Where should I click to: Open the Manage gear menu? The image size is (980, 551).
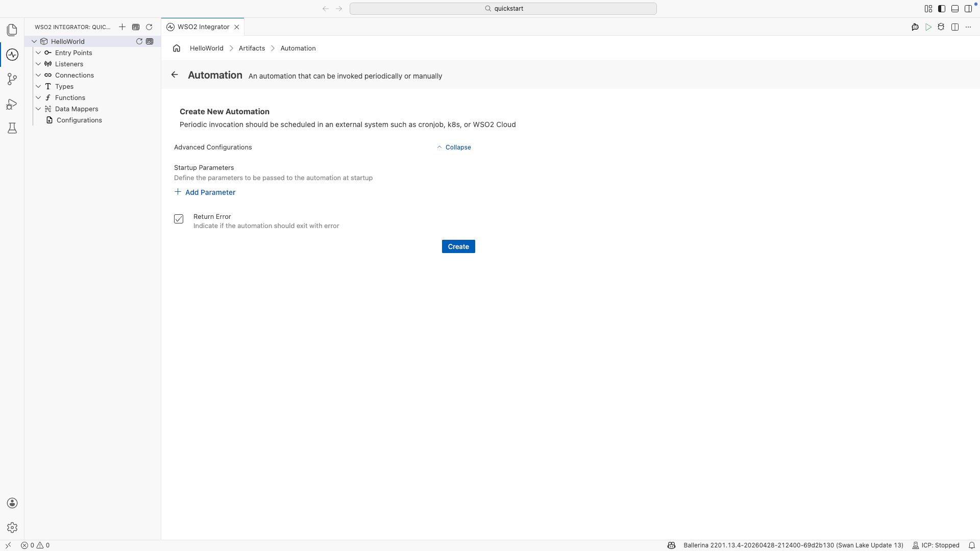pyautogui.click(x=12, y=528)
